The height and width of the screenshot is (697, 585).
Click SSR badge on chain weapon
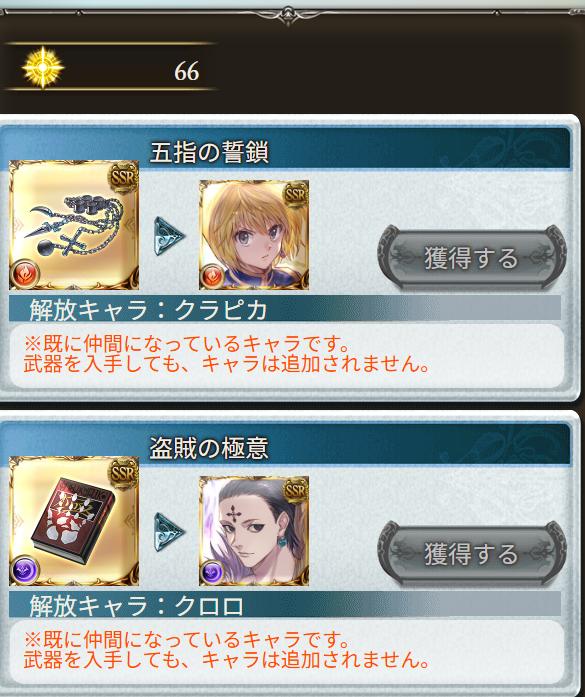point(123,178)
